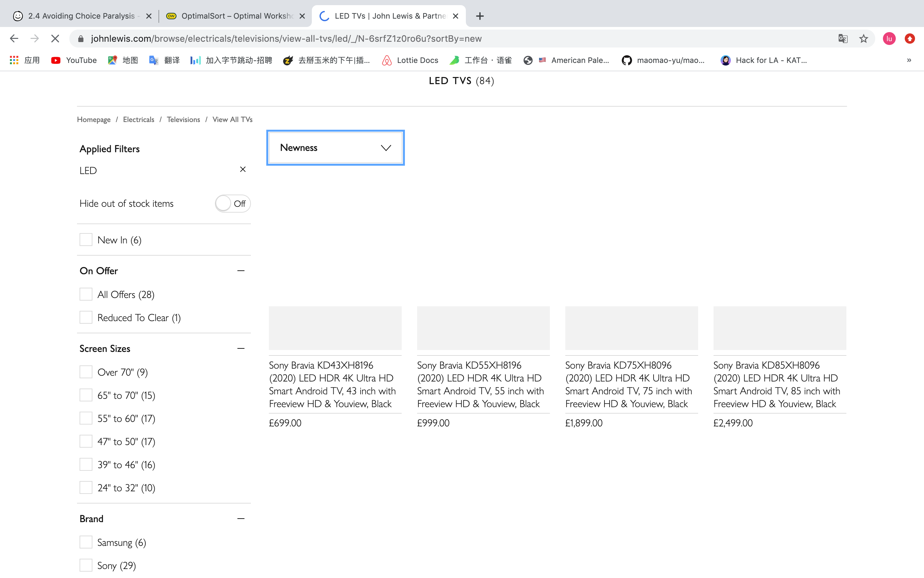
Task: Collapse the Screen Sizes filter section
Action: (x=241, y=348)
